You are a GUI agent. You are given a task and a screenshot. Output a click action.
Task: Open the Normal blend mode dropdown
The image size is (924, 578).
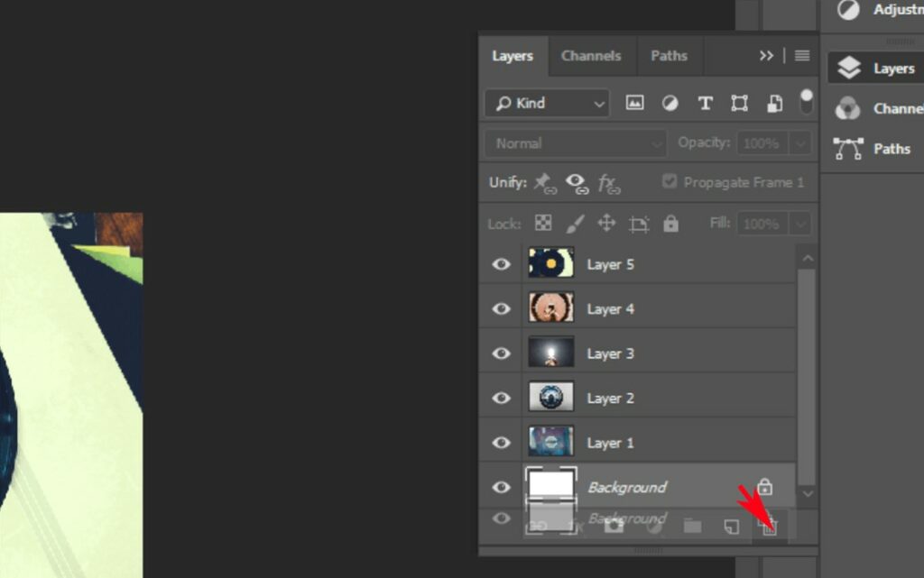coord(575,143)
